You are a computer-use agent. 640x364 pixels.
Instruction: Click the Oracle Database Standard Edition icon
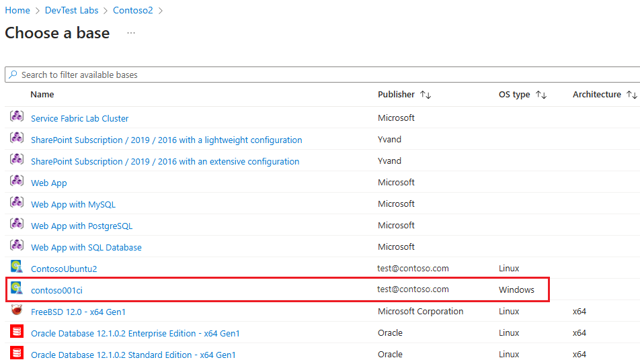click(17, 353)
